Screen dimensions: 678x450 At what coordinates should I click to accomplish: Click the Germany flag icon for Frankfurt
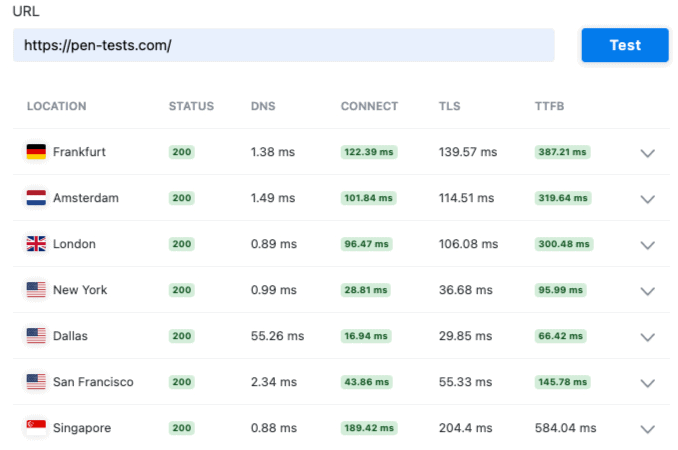pos(36,152)
